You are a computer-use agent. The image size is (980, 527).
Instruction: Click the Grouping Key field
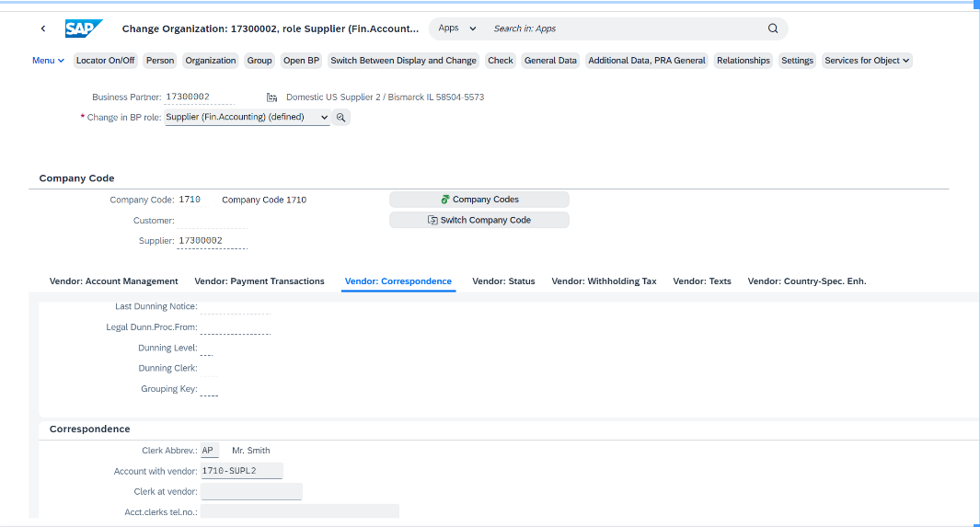coord(210,389)
